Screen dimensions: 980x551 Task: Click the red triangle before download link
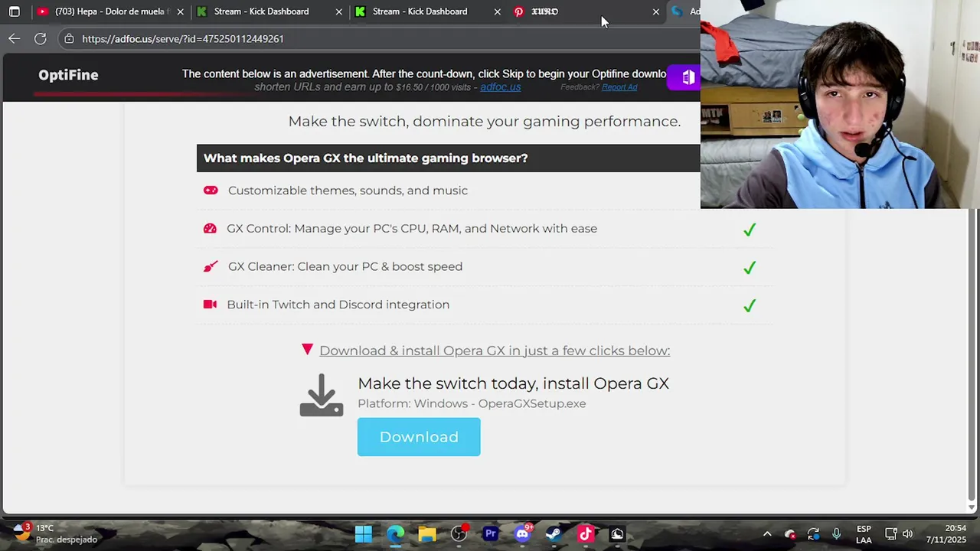pyautogui.click(x=307, y=349)
